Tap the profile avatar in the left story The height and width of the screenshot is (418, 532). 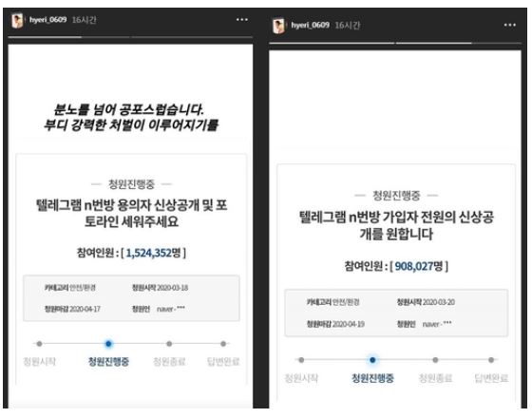(x=17, y=20)
